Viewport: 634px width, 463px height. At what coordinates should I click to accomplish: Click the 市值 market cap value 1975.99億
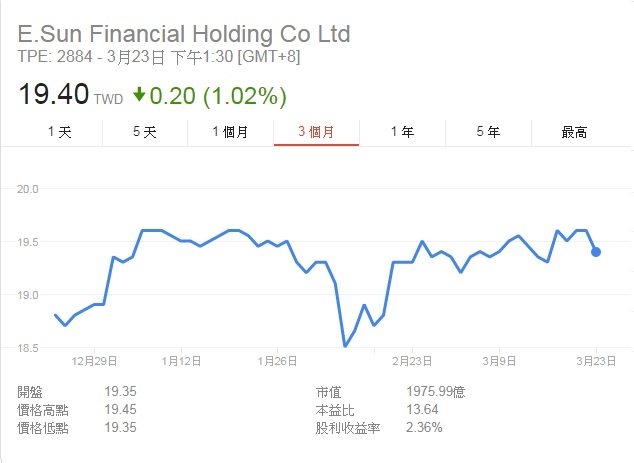coord(436,391)
